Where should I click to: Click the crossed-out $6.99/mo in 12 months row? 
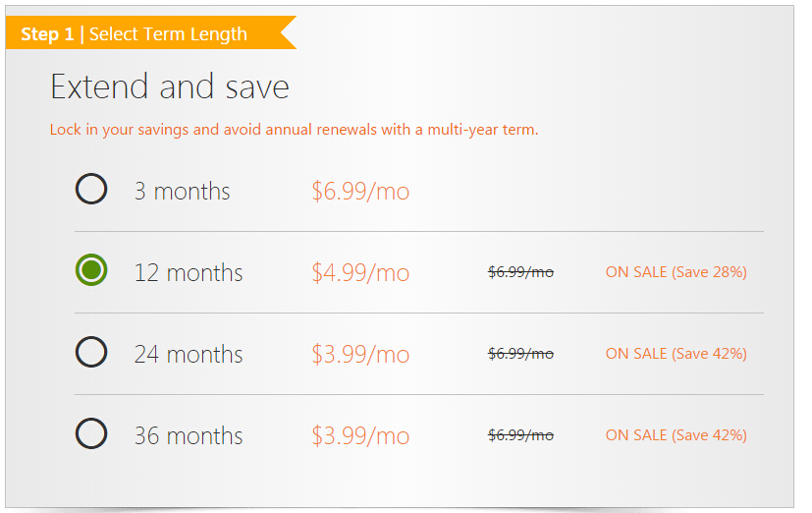(x=520, y=272)
